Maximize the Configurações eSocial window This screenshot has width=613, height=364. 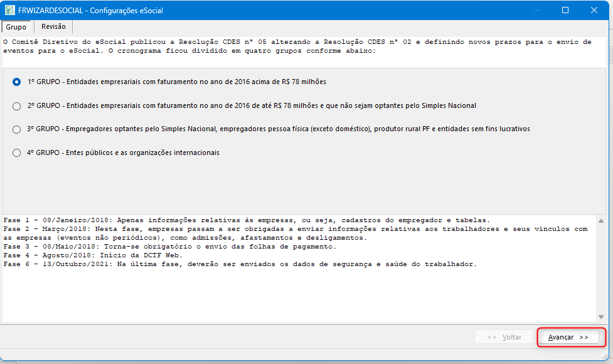click(565, 11)
